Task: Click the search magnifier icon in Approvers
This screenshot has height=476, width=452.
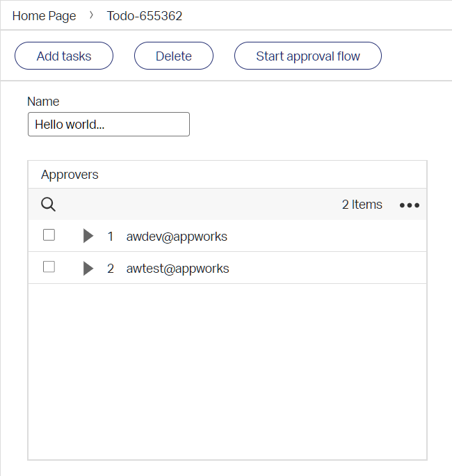Action: click(x=48, y=205)
